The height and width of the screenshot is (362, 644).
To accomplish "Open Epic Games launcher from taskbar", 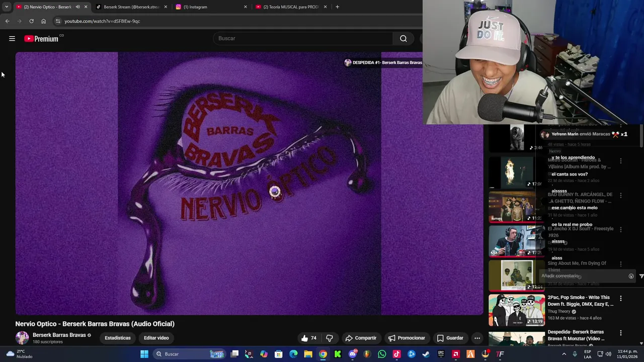I will (441, 354).
